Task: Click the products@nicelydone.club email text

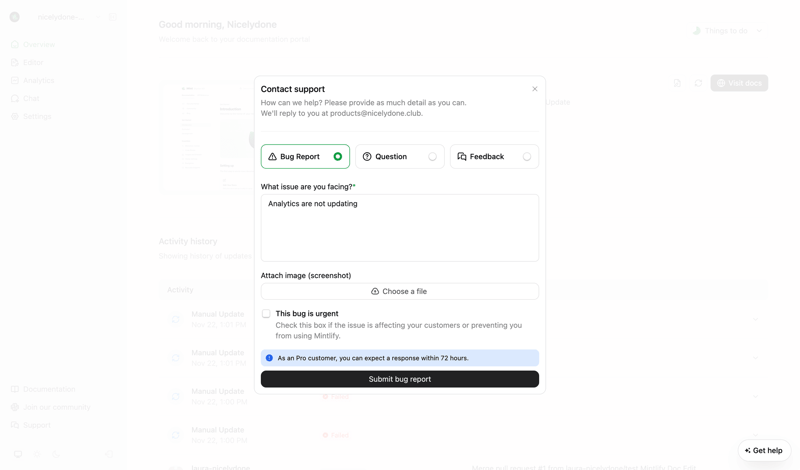Action: pyautogui.click(x=376, y=113)
